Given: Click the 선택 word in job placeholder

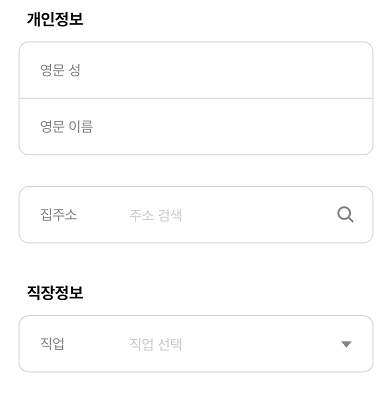Looking at the screenshot, I should pyautogui.click(x=170, y=344).
